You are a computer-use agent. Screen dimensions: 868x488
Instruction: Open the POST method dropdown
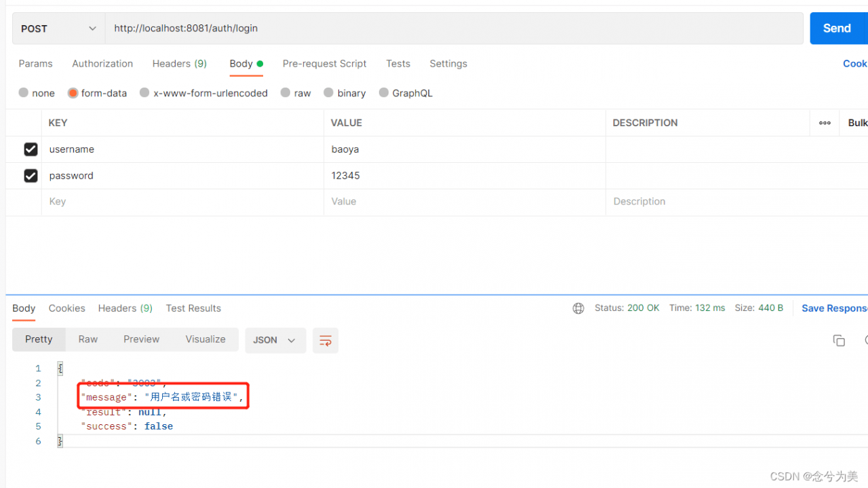pos(58,29)
